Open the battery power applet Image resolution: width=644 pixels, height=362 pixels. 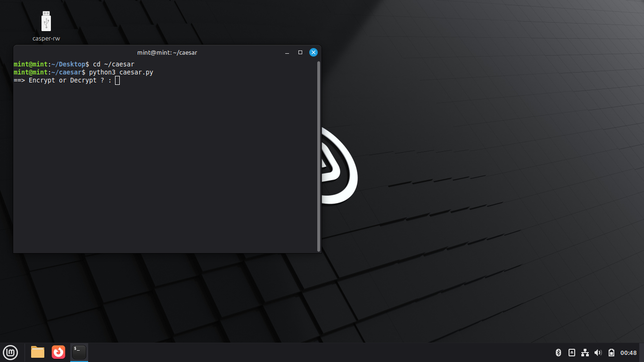pyautogui.click(x=611, y=353)
